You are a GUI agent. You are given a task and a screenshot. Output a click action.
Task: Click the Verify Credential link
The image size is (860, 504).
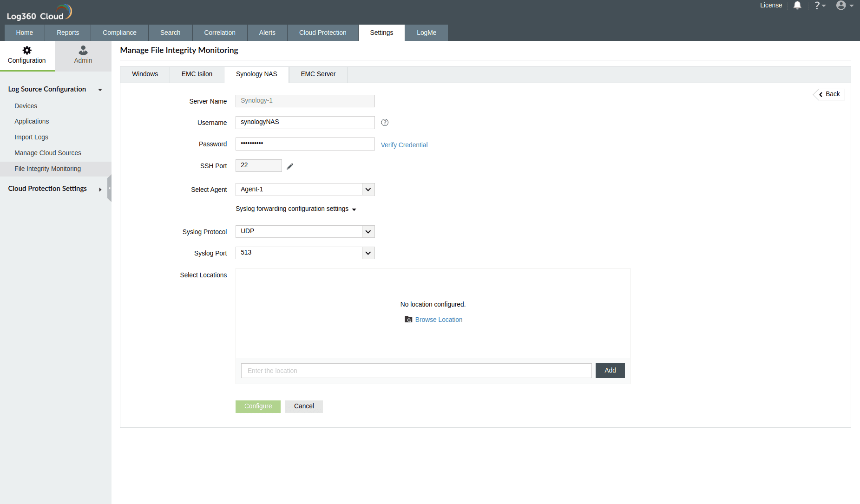click(x=404, y=145)
